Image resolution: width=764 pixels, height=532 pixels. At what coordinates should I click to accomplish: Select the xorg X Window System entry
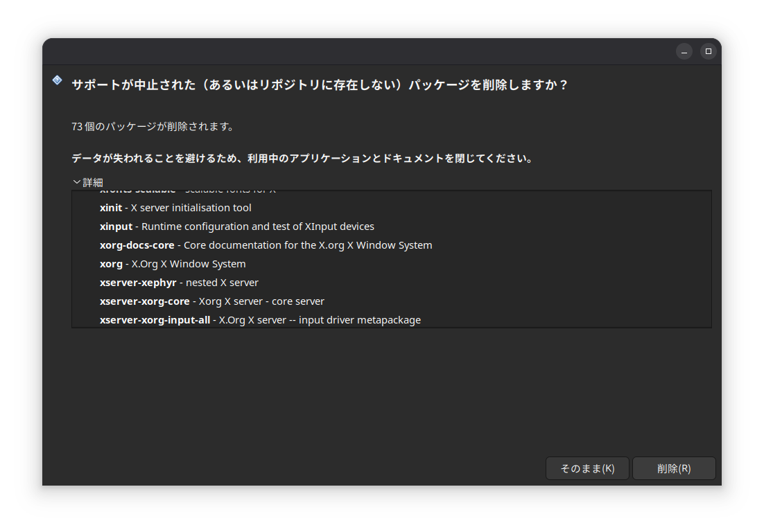click(x=173, y=264)
